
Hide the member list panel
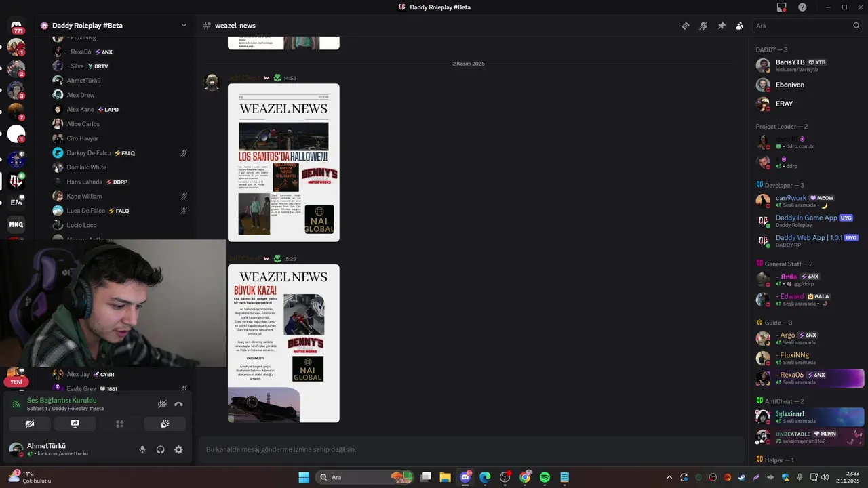point(739,26)
